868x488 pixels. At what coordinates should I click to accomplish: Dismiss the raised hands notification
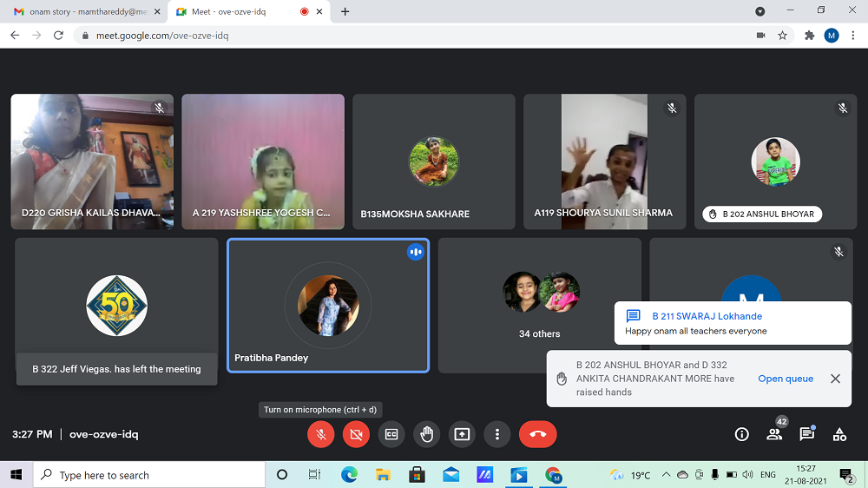coord(835,379)
